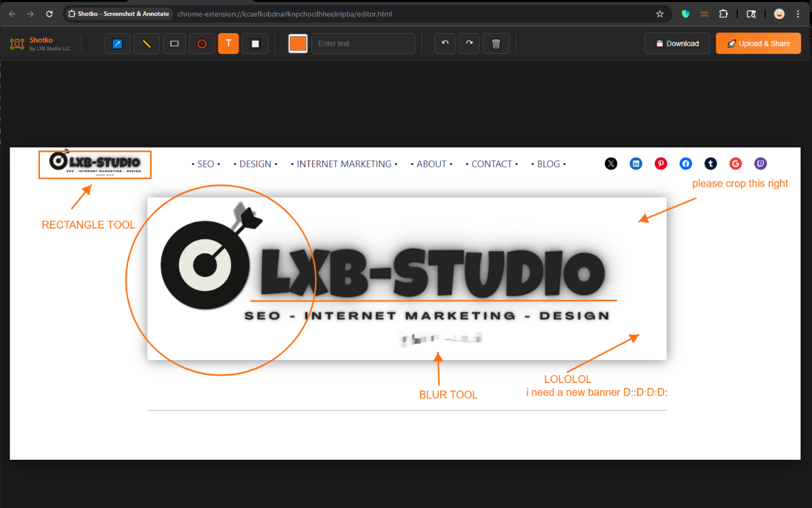Click the small LXB-Studio header logo
Screen dimensions: 812x508
pyautogui.click(x=95, y=163)
